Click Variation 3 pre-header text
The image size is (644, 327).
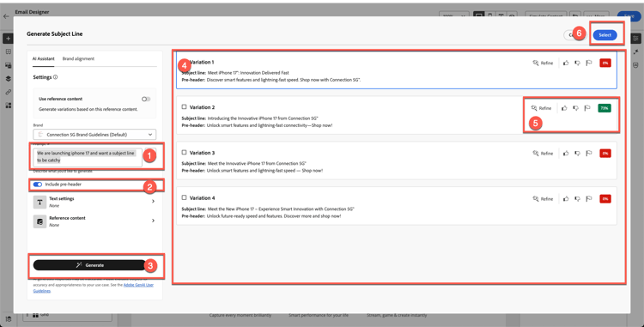(x=265, y=170)
